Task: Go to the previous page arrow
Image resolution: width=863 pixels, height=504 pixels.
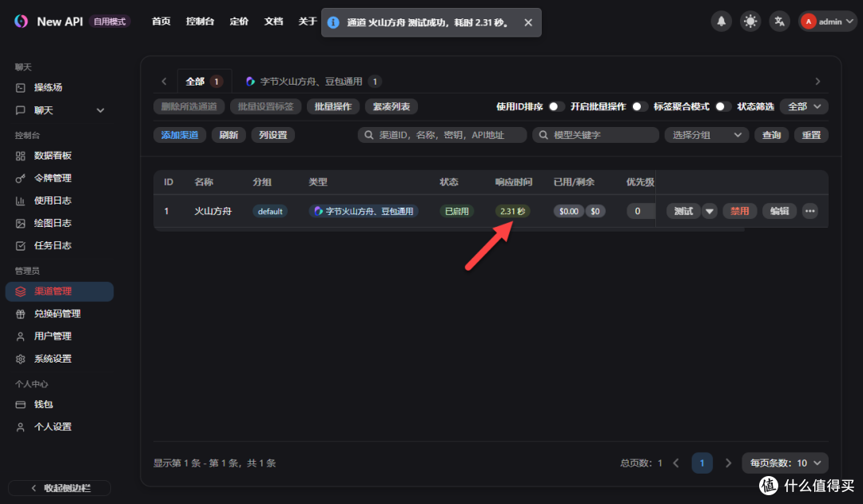Action: click(676, 463)
